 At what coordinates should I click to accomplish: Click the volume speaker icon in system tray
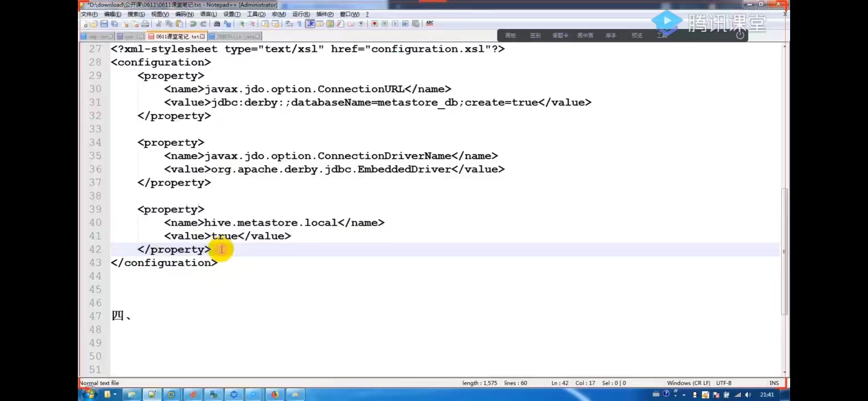pos(747,395)
